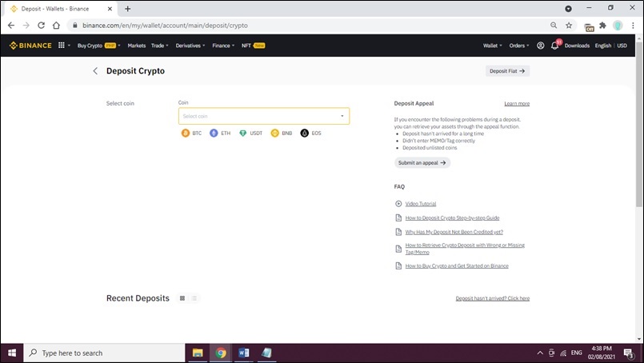This screenshot has height=363, width=644.
Task: Click Deposit hasn't arrived link
Action: 493,298
